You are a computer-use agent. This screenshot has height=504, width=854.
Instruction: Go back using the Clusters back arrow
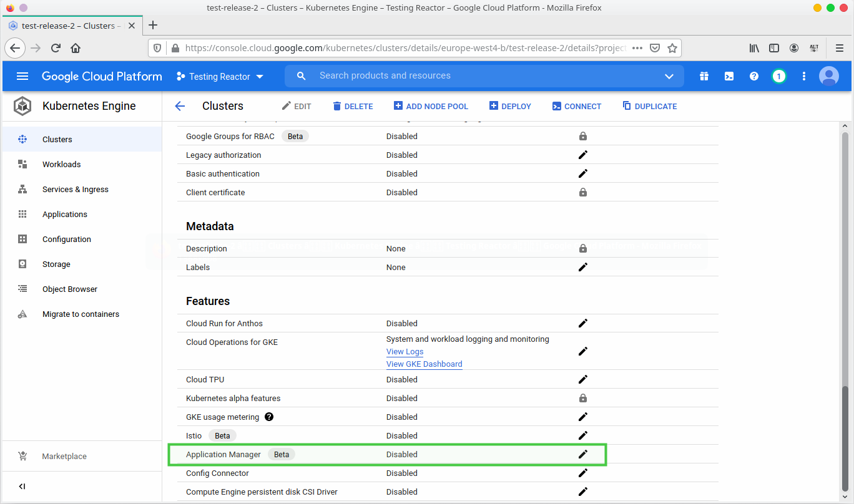[x=180, y=106]
